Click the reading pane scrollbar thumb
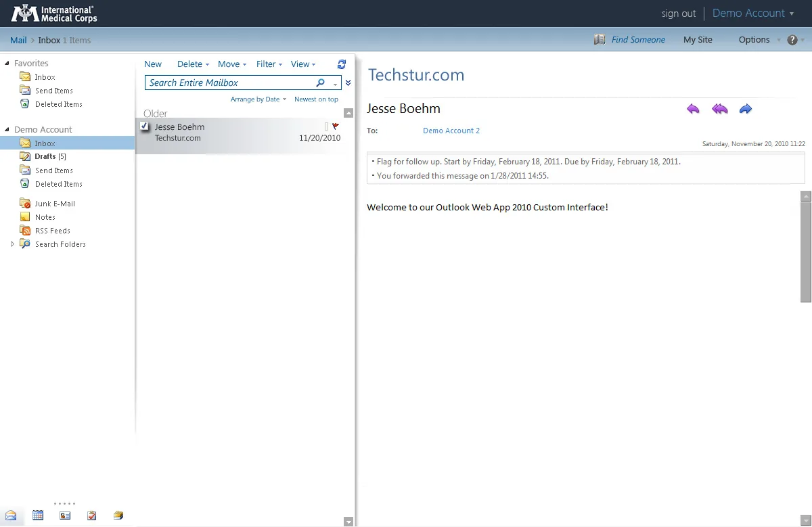Viewport: 812px width, 527px height. (805, 252)
